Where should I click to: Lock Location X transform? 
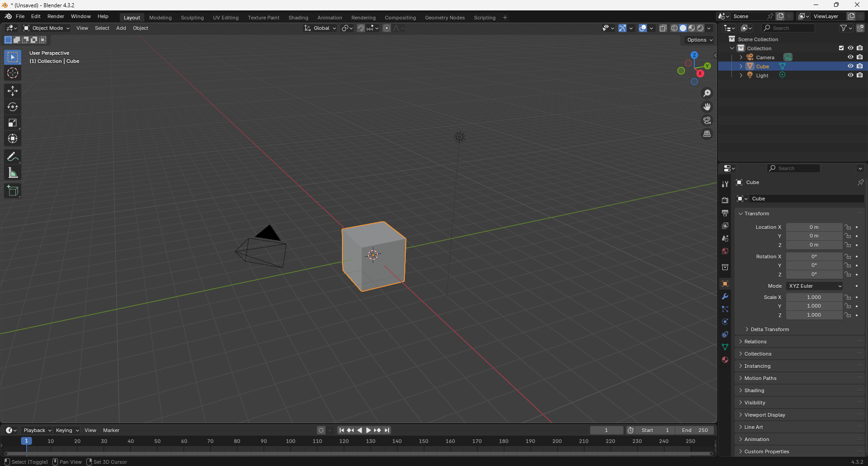848,227
